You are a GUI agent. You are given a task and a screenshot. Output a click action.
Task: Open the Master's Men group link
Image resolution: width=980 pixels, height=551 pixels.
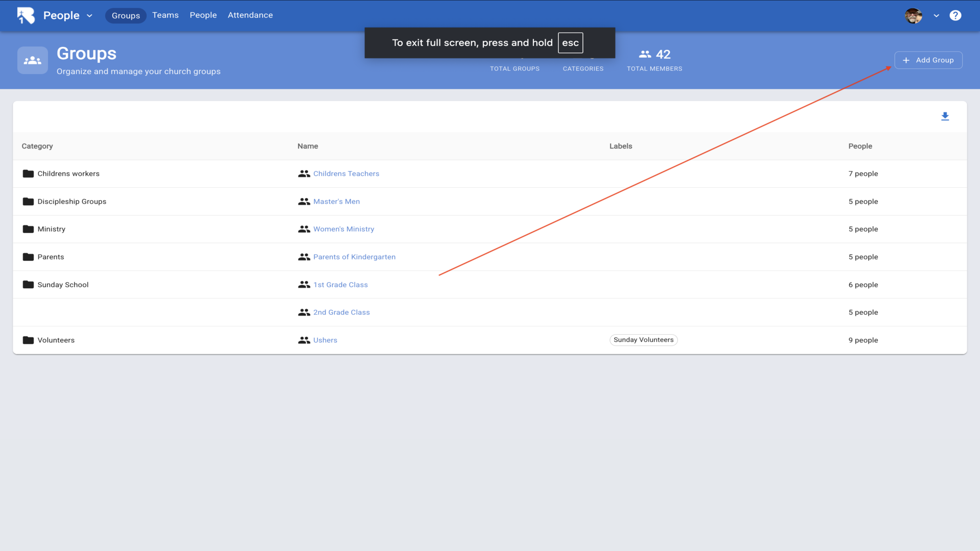[x=336, y=202]
